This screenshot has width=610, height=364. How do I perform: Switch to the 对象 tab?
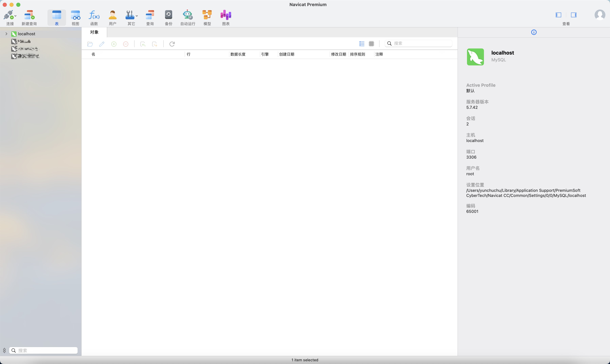click(94, 32)
